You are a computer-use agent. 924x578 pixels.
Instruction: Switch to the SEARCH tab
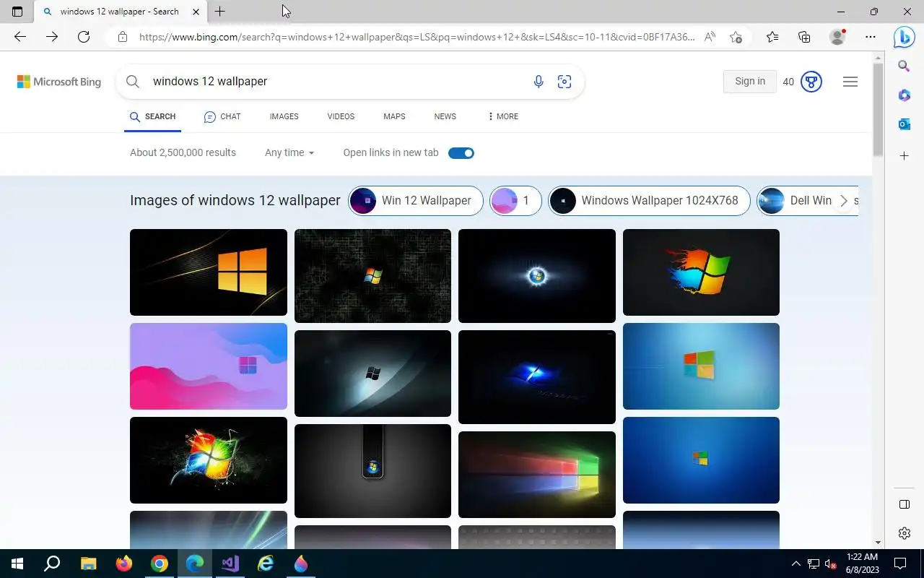pos(152,116)
